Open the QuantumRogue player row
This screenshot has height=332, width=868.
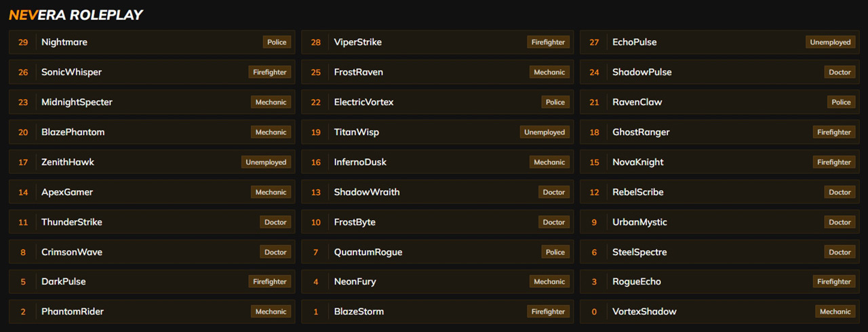coord(434,252)
